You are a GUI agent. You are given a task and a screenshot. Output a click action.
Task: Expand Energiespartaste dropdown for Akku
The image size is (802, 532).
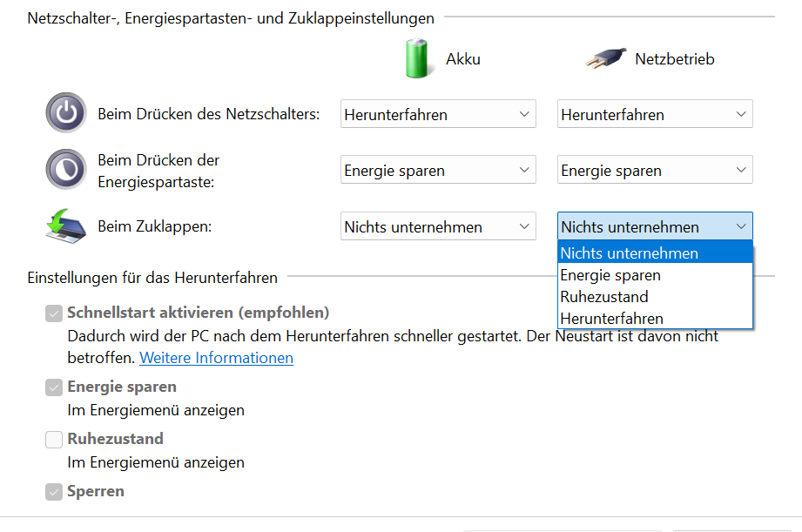coord(438,171)
